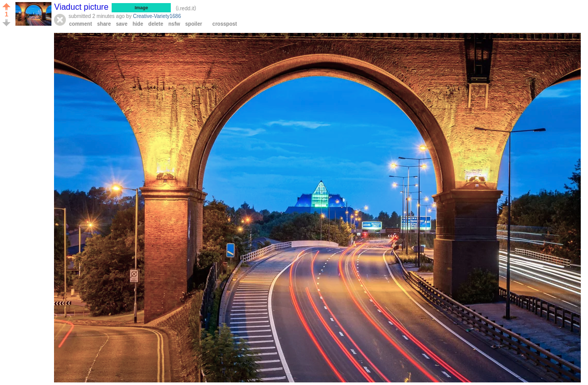Click the expanded viaduct photo
This screenshot has height=385, width=588.
coord(317,208)
